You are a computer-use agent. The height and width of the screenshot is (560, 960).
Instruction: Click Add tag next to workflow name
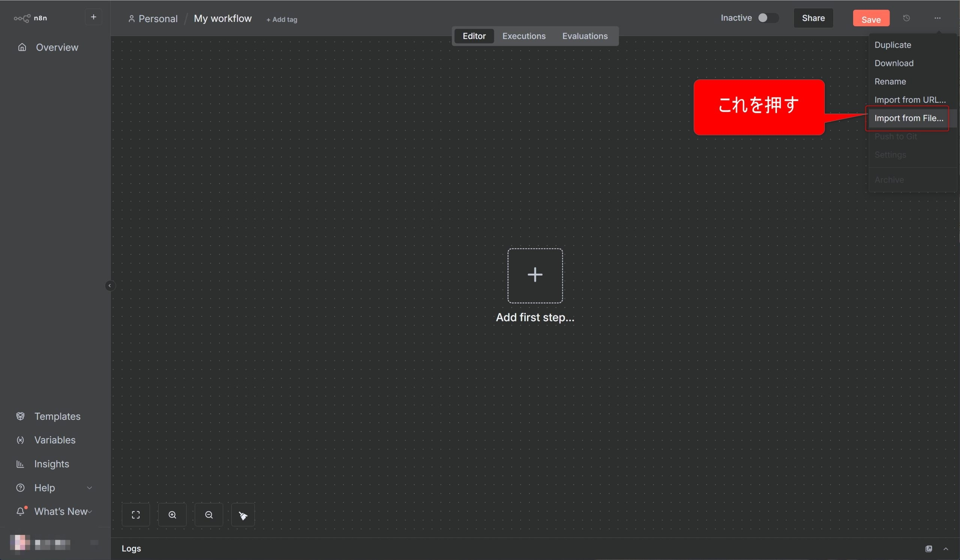tap(282, 20)
